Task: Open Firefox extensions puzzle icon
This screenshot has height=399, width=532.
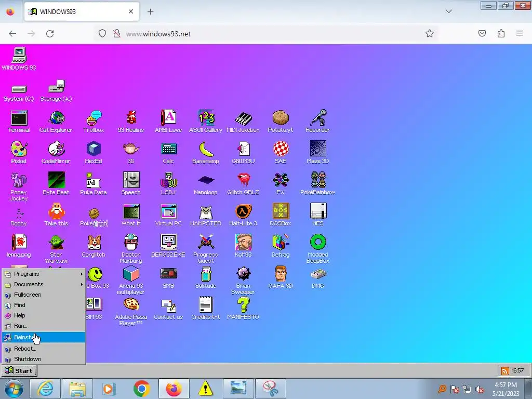Action: click(501, 33)
